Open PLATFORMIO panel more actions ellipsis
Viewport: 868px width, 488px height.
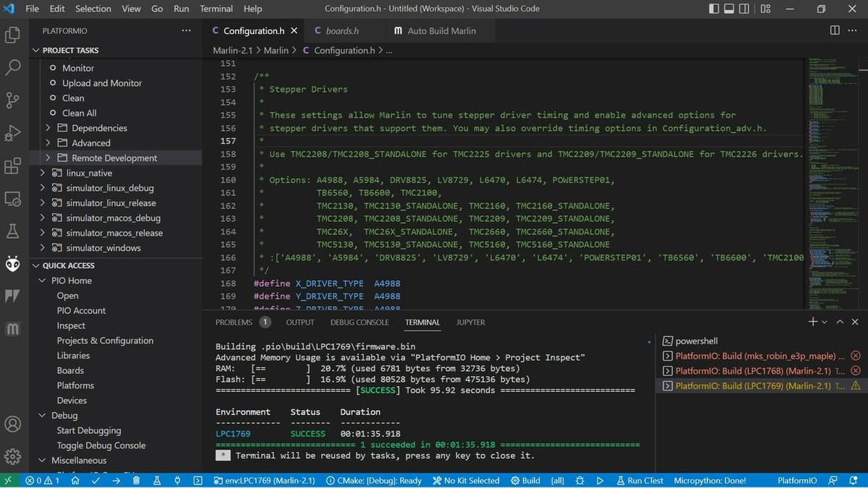point(186,31)
